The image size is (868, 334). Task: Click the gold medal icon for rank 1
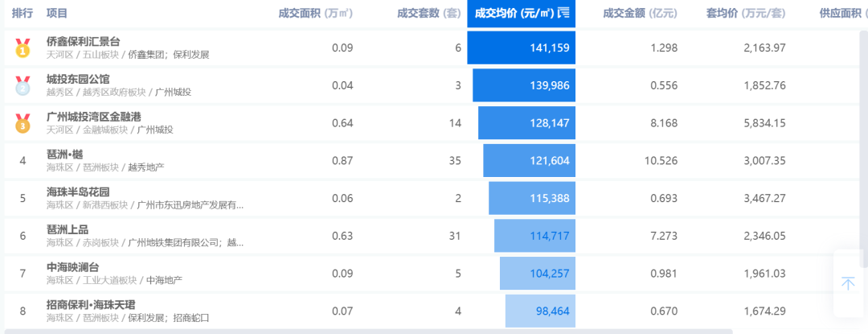pos(23,48)
